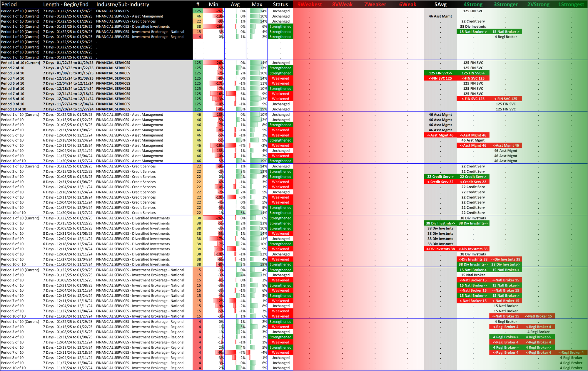
Task: Click the red '<-Regl Broker 4' cell under 1Strongest
Action: [x=571, y=352]
